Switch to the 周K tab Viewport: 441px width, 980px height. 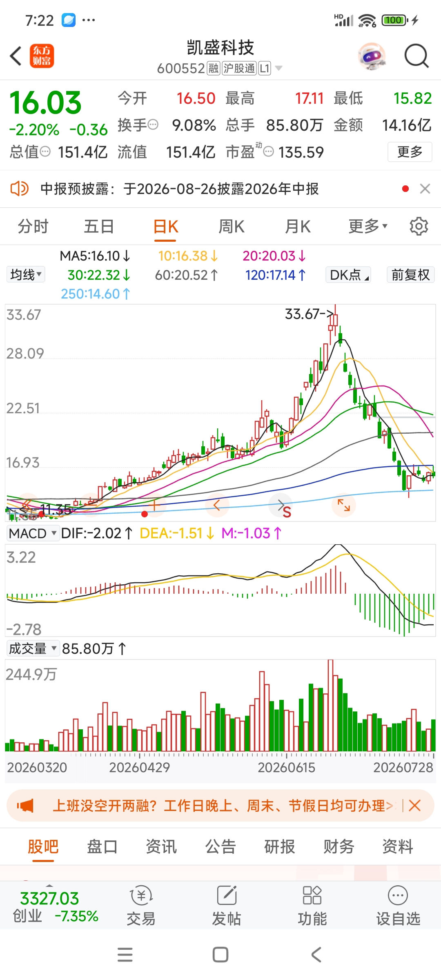[232, 226]
